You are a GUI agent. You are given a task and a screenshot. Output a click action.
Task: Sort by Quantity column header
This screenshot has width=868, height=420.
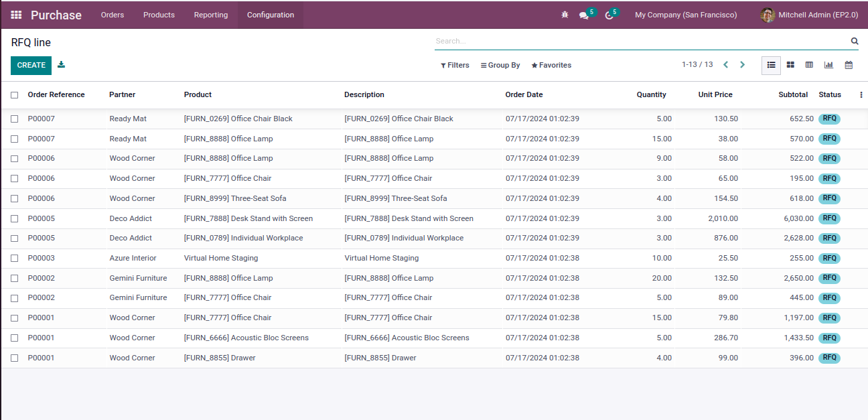(651, 94)
